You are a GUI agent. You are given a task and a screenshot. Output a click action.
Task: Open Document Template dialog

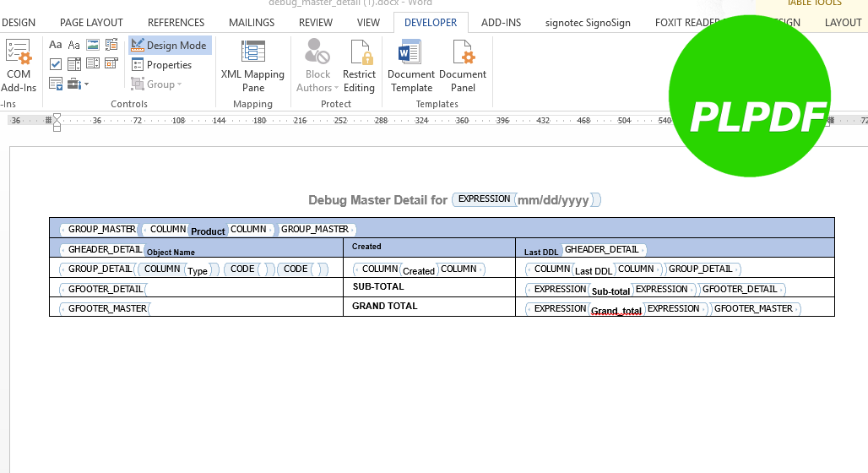(x=411, y=65)
